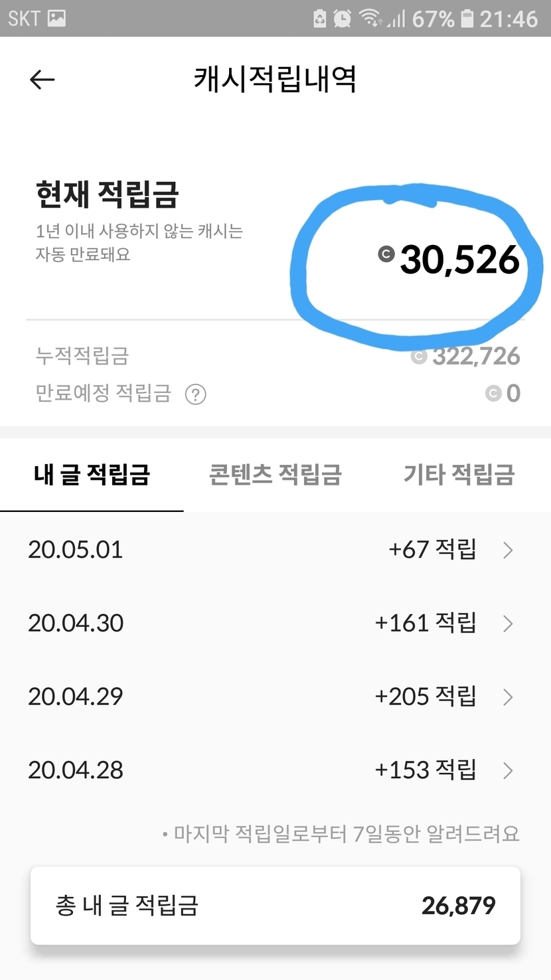
Task: Tap the Wi-Fi signal status icon
Action: pyautogui.click(x=370, y=19)
